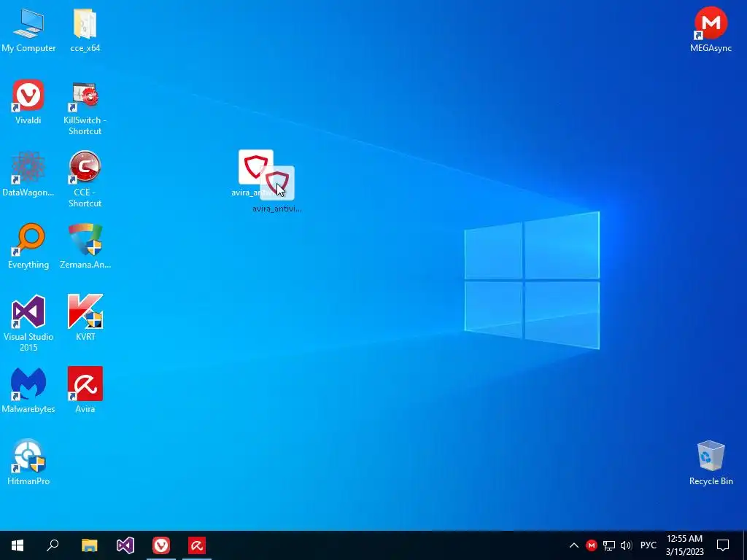Show hidden system tray icons

pos(573,545)
